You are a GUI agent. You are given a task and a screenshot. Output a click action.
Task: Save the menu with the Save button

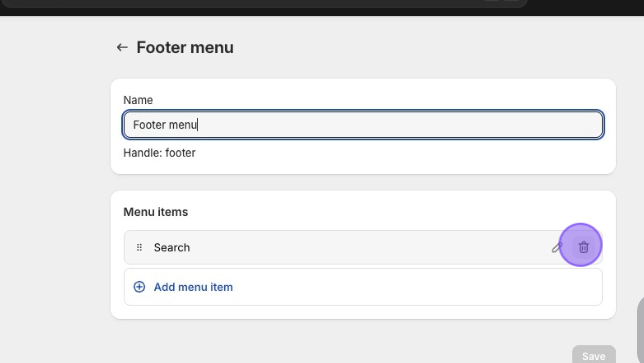coord(593,356)
